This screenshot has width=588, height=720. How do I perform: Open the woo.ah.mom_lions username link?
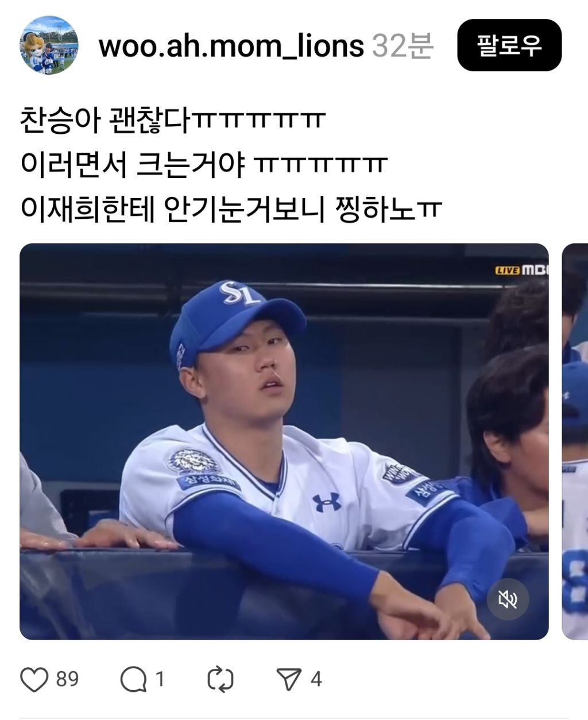click(231, 45)
